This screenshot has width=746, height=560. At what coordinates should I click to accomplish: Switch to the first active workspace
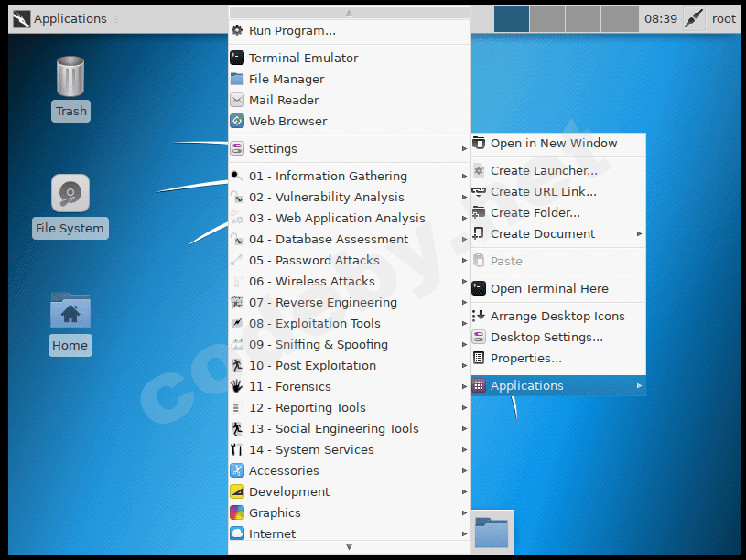512,19
